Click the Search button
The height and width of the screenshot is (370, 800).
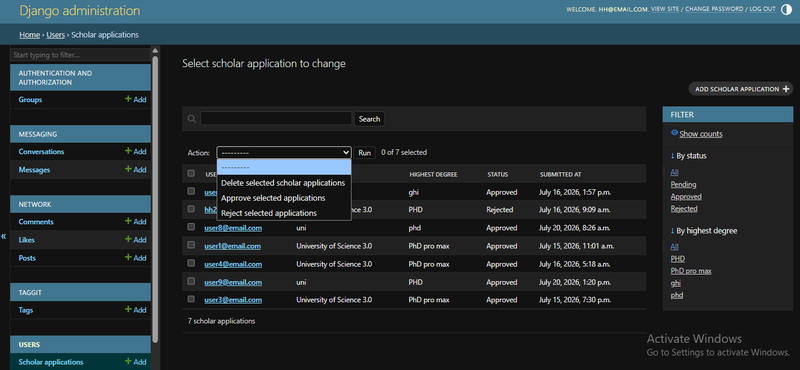[x=369, y=119]
